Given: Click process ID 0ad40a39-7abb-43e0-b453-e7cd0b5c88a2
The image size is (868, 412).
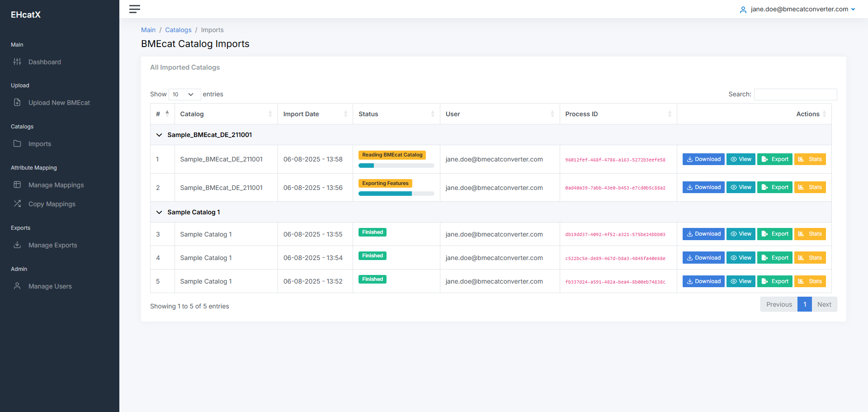Looking at the screenshot, I should pos(615,188).
